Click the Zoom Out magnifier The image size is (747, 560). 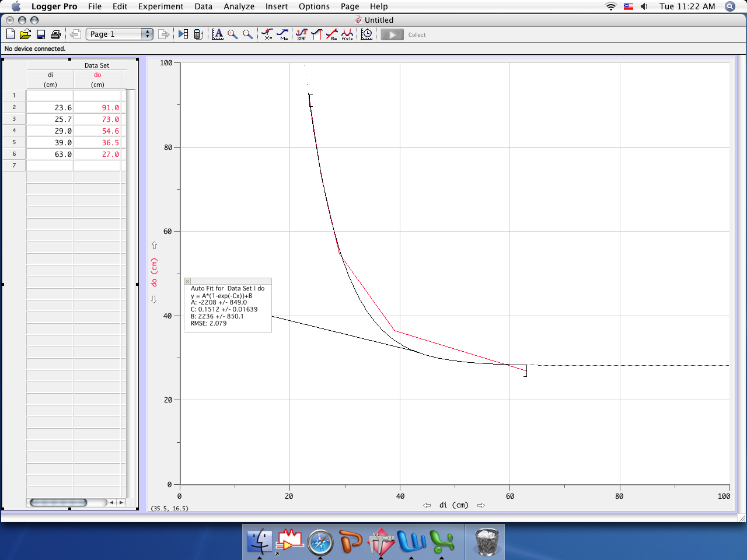(248, 34)
